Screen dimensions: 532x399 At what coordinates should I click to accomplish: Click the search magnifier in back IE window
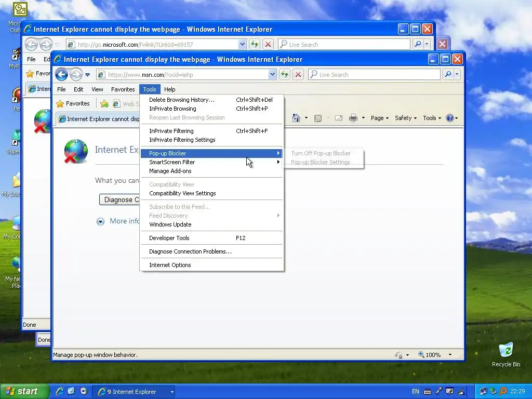[418, 44]
